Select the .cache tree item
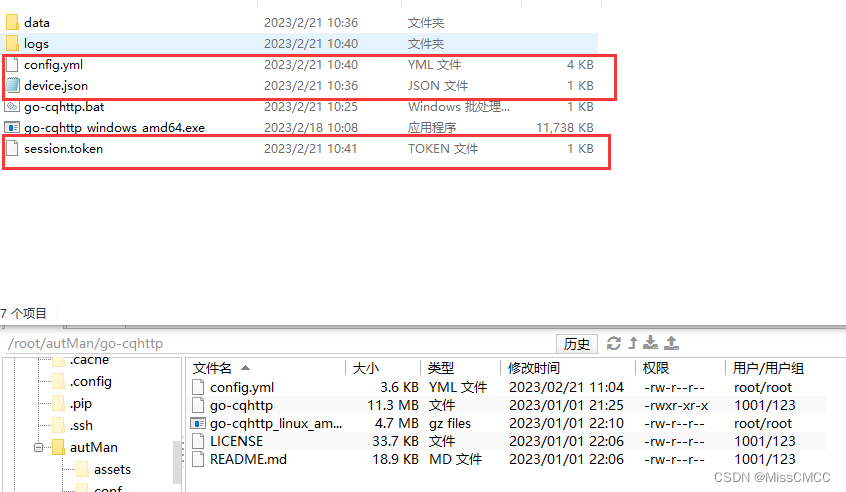This screenshot has height=492, width=846. [x=89, y=360]
